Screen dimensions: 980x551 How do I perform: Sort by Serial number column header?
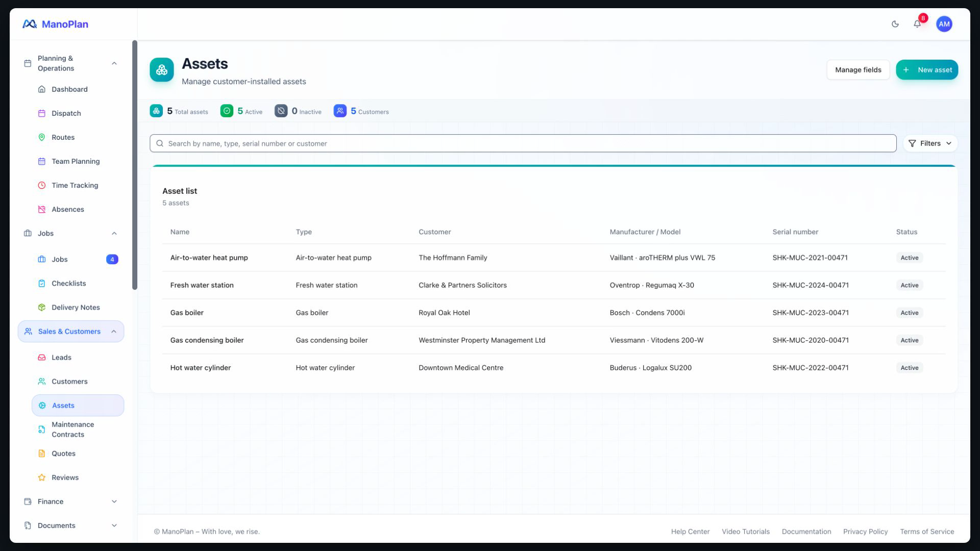795,232
